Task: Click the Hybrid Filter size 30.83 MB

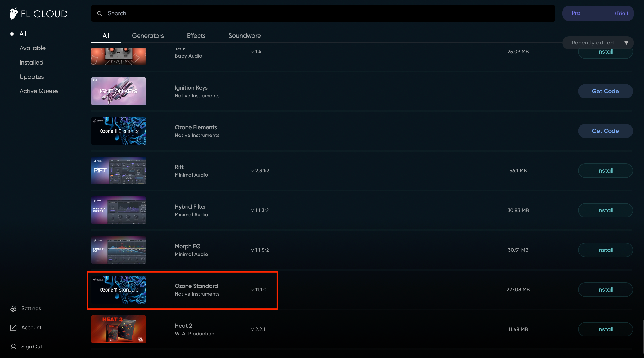Action: pos(518,210)
